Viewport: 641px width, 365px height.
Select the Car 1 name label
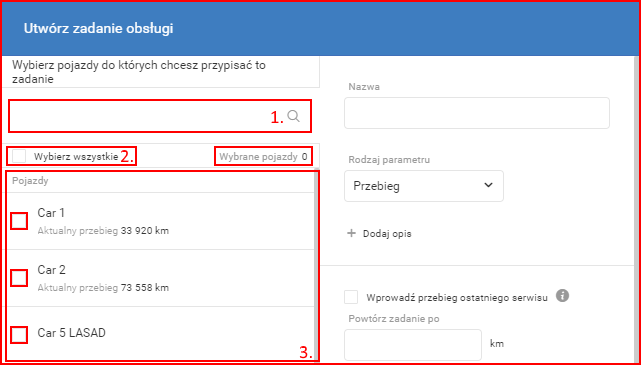tap(51, 213)
